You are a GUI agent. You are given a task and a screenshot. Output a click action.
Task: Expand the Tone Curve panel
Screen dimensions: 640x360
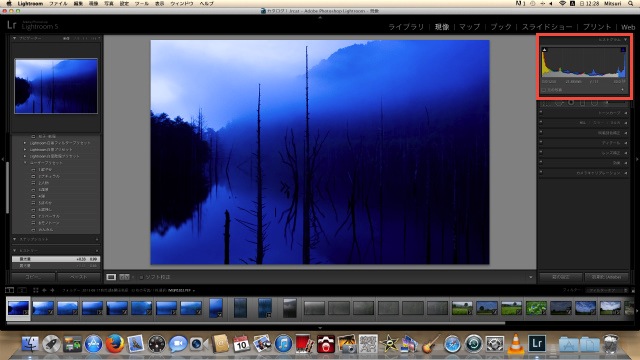(584, 113)
